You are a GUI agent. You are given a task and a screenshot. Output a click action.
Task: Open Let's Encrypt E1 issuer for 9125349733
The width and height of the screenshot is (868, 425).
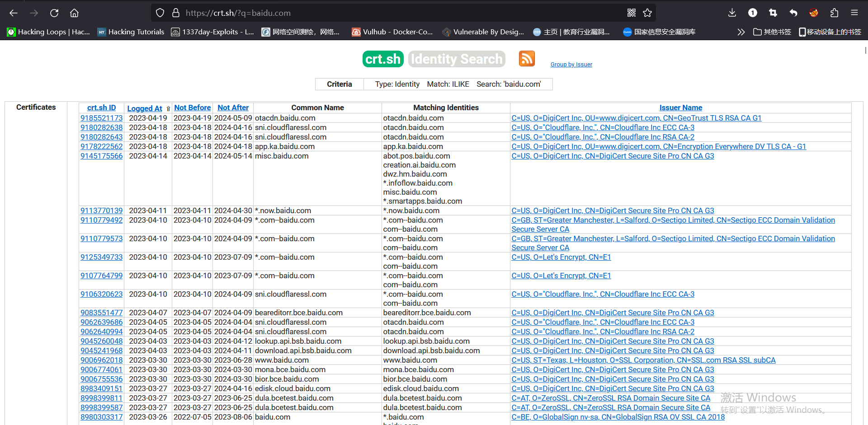point(561,257)
